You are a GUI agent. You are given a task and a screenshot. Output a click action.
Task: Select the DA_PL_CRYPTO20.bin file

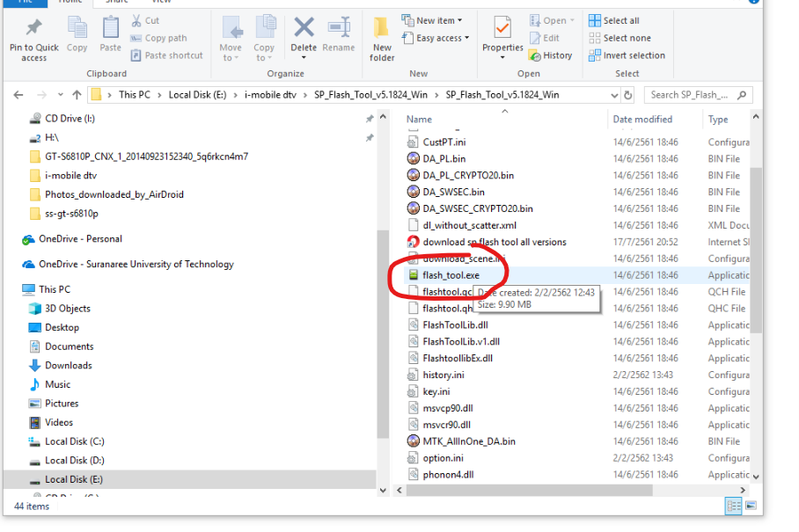tap(468, 176)
